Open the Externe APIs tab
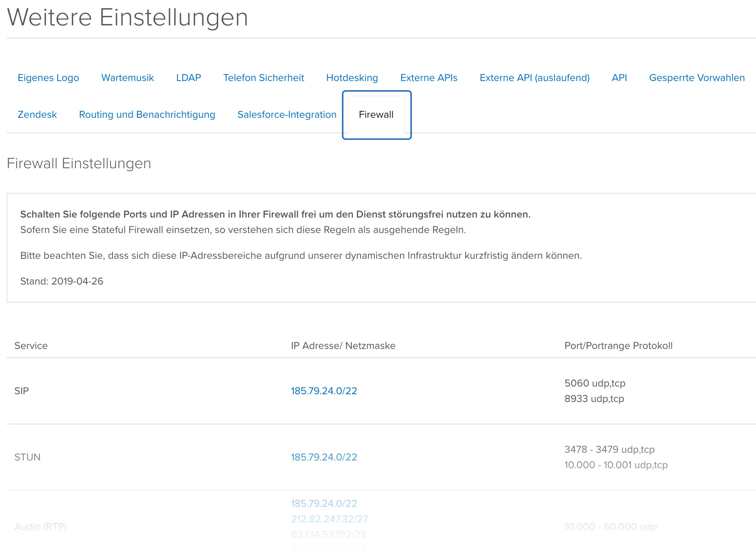The height and width of the screenshot is (558, 756). tap(429, 78)
